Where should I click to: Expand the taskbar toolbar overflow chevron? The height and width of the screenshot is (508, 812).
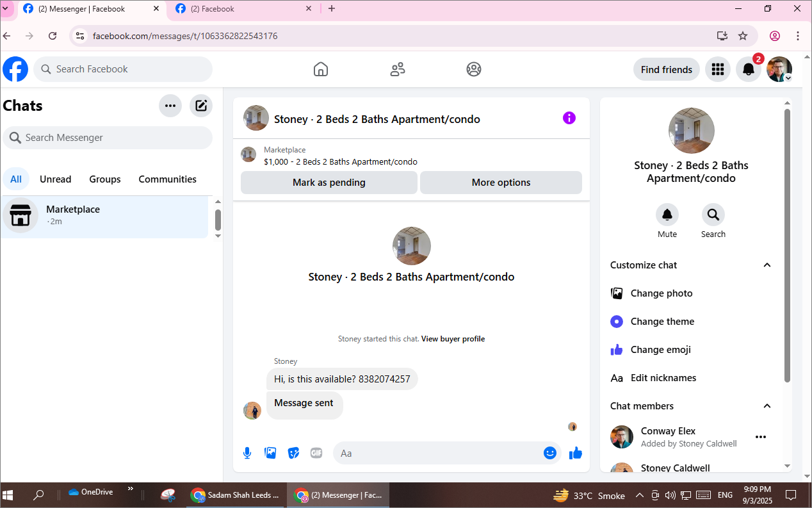[x=131, y=489]
